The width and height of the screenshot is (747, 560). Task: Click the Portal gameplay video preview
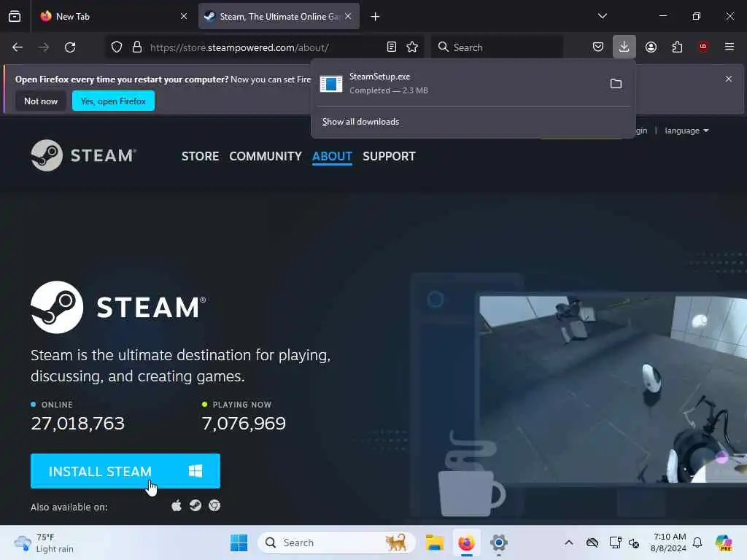tap(613, 389)
